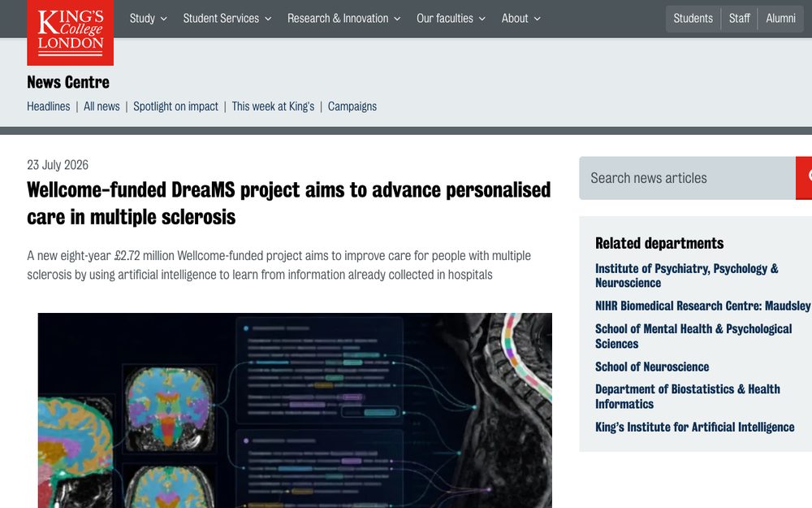The width and height of the screenshot is (812, 508).
Task: Open School of Mental Health & Psychological Sciences
Action: 693,336
